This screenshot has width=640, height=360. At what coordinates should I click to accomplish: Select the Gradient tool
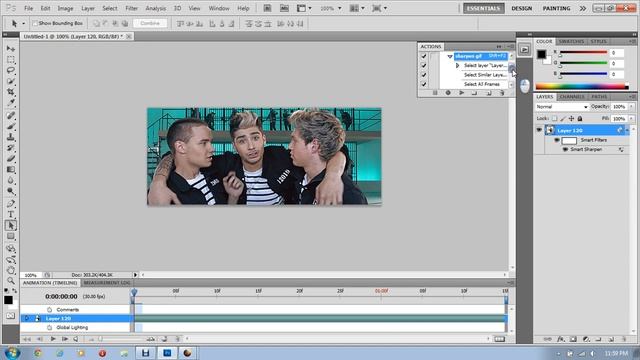click(11, 169)
